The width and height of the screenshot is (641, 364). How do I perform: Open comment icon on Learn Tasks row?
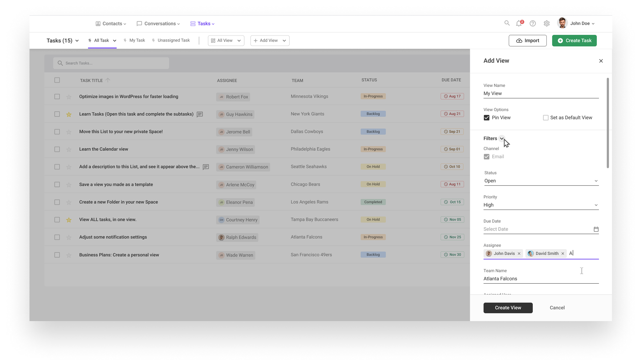tap(200, 114)
